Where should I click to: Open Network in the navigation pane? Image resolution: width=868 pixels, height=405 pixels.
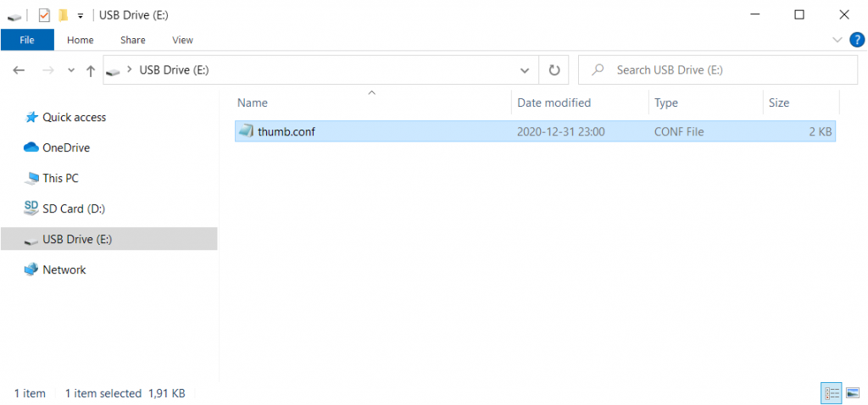[x=64, y=269]
